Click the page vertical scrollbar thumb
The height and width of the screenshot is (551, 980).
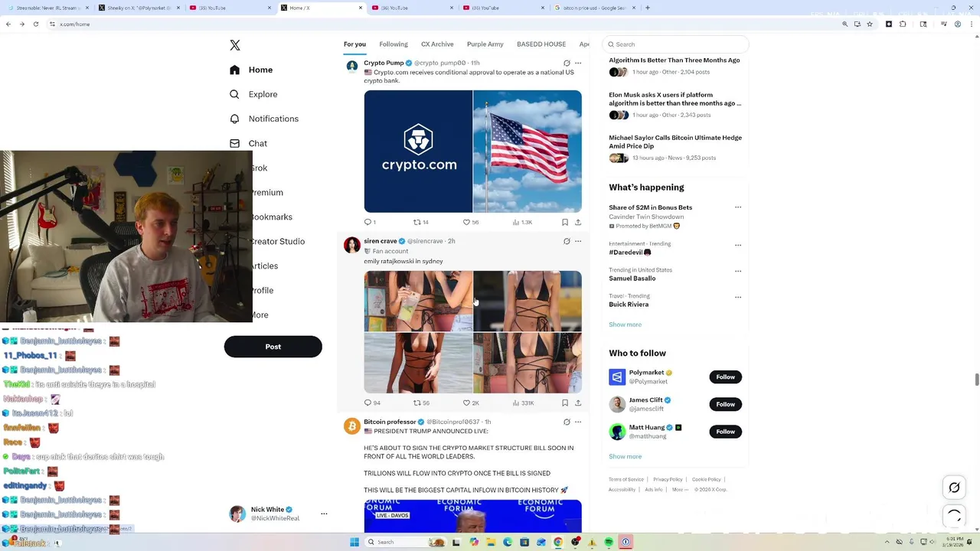(x=977, y=380)
